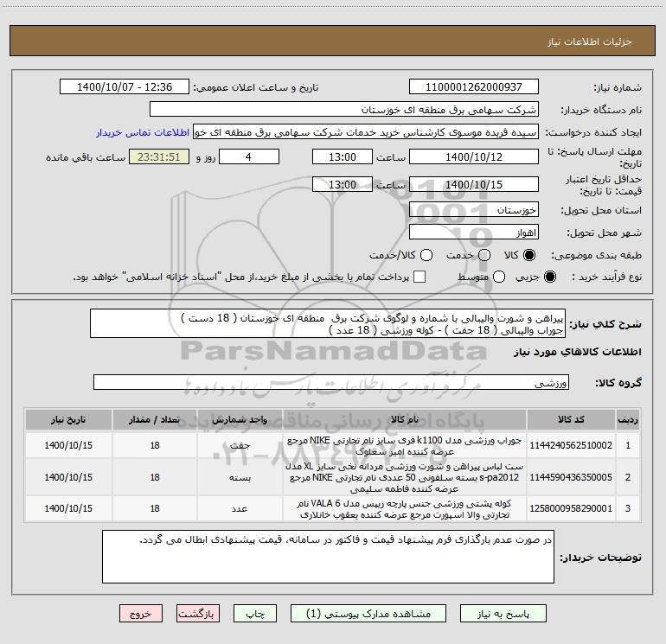This screenshot has width=666, height=644.
Task: Click the 'شهر محل تحویل' field showing اهواز
Action: (x=473, y=233)
